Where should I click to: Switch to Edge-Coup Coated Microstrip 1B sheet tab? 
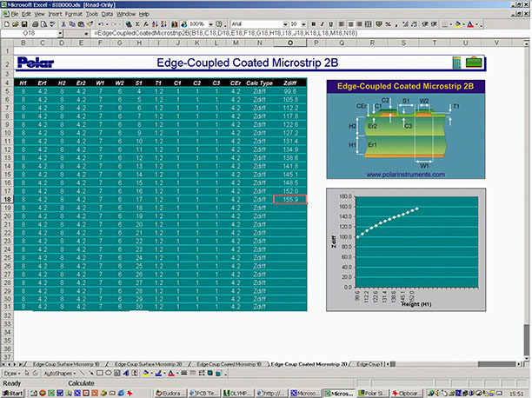point(228,363)
